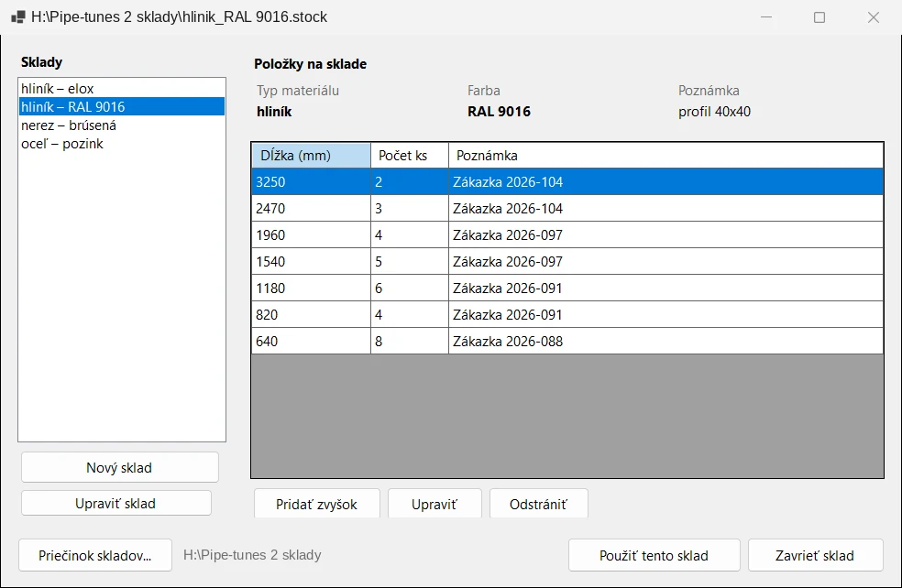Select the row with length 1540

click(x=567, y=261)
